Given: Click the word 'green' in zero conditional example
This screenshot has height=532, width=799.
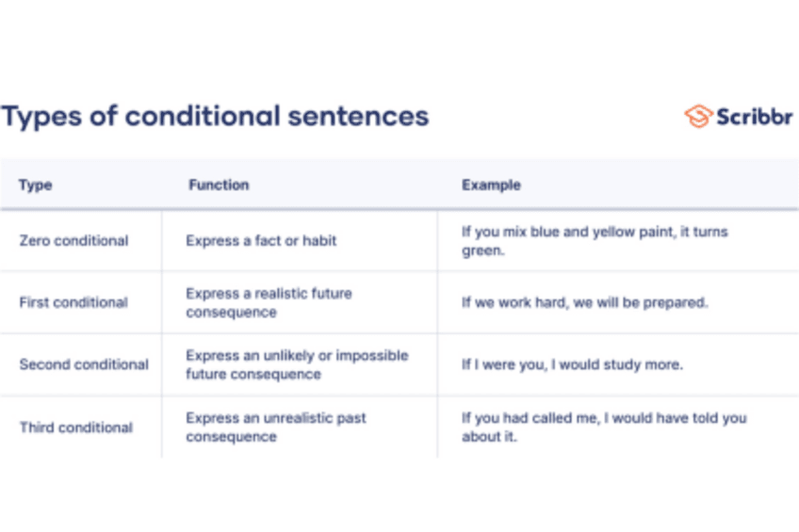Looking at the screenshot, I should click(481, 251).
